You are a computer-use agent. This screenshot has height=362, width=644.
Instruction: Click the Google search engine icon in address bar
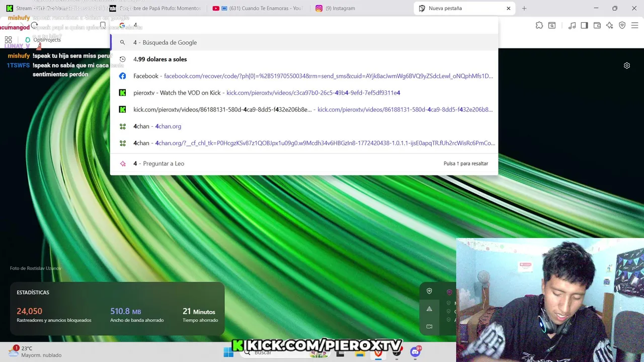tap(122, 25)
